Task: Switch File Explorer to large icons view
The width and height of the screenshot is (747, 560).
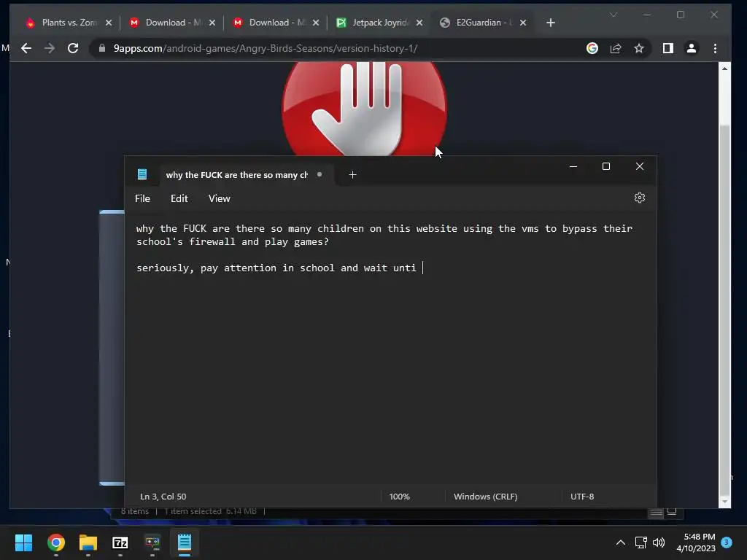Action: (x=672, y=511)
